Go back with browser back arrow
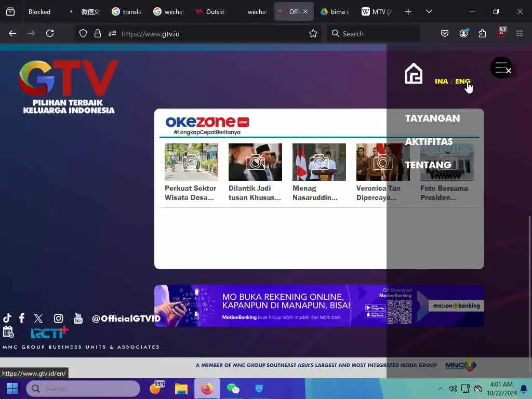The width and height of the screenshot is (532, 399). tap(12, 33)
